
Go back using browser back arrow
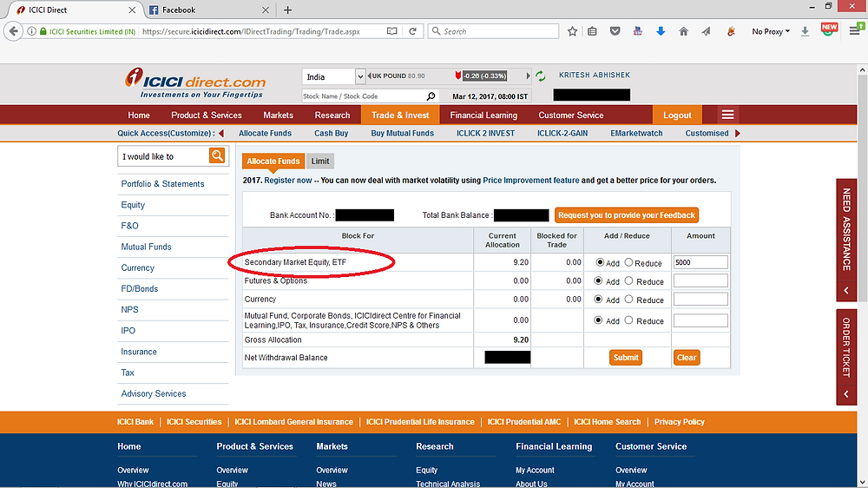point(14,31)
